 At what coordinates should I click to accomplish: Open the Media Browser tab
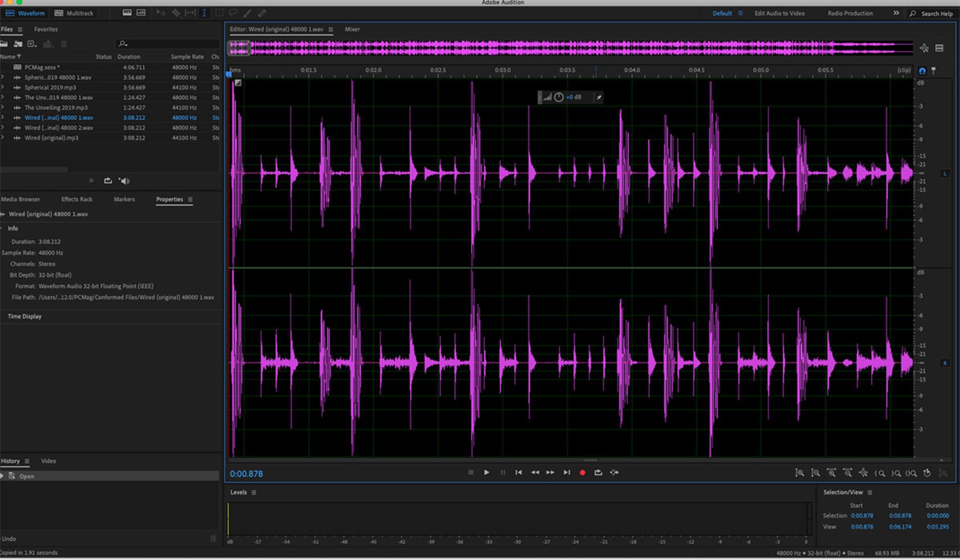tap(20, 199)
